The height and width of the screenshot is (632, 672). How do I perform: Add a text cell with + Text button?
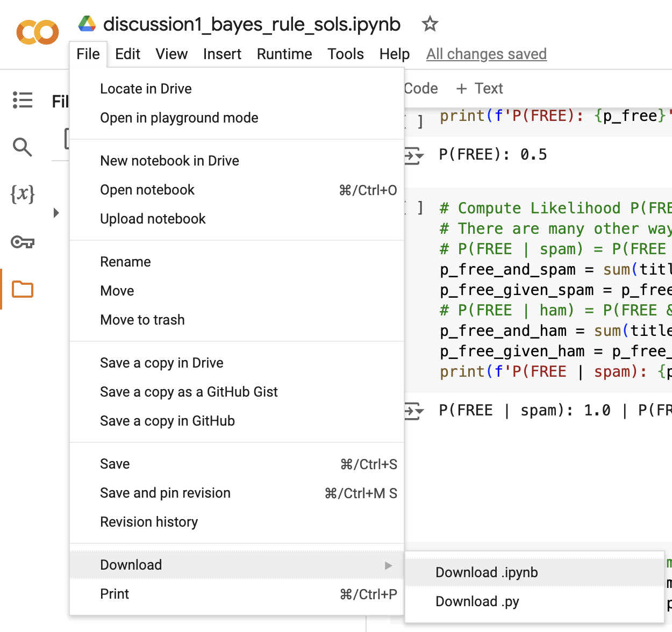479,88
